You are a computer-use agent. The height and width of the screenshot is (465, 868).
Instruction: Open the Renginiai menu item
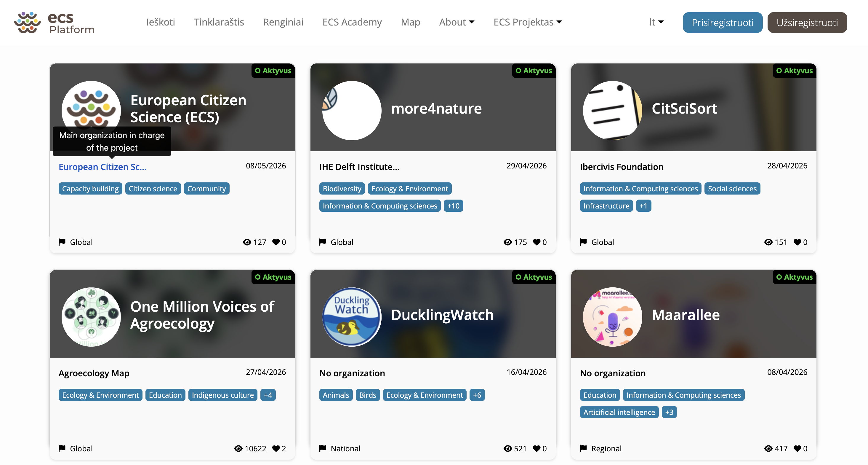283,22
